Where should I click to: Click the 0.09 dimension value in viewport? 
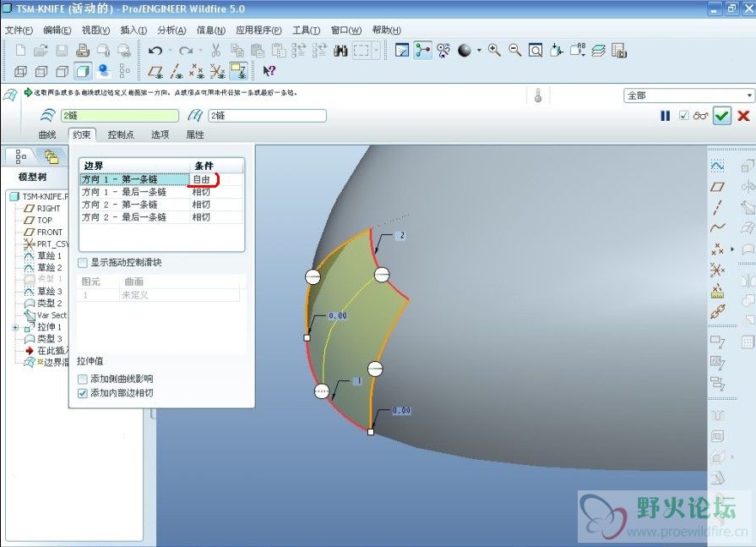click(401, 411)
